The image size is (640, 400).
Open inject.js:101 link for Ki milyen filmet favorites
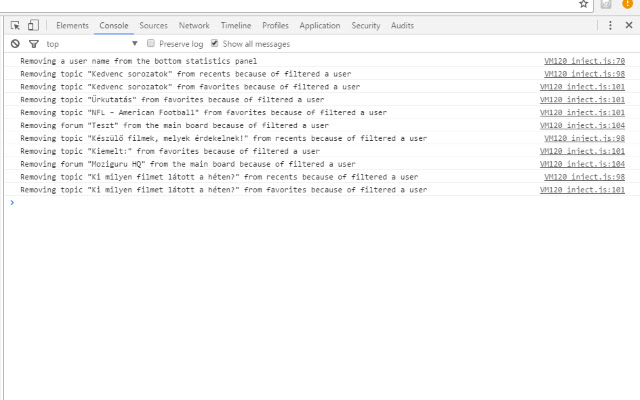coord(582,189)
